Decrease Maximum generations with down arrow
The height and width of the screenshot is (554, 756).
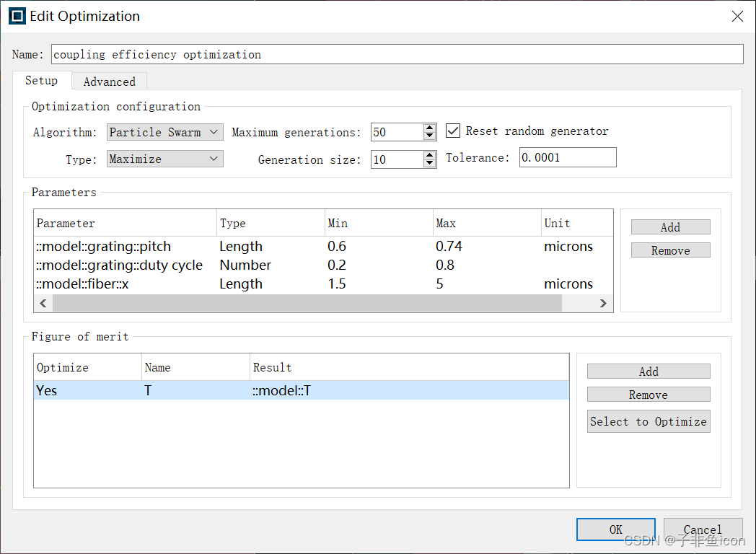[x=429, y=136]
